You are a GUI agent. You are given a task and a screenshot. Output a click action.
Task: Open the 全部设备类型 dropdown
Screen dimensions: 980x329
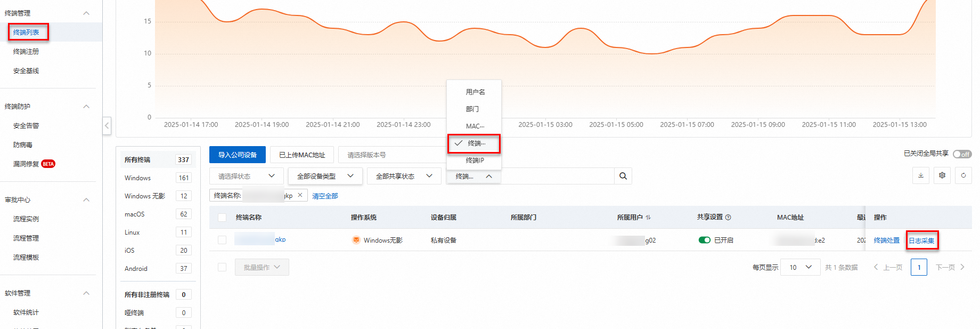[x=325, y=176]
